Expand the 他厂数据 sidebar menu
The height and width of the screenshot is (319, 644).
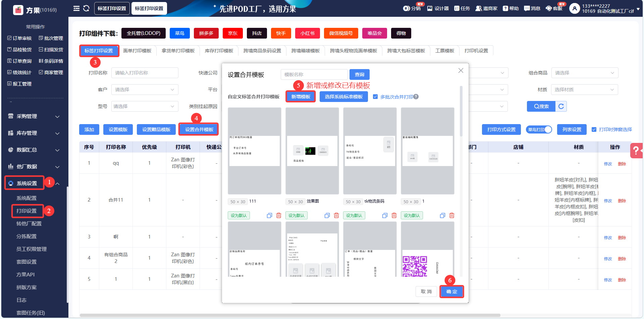click(34, 167)
